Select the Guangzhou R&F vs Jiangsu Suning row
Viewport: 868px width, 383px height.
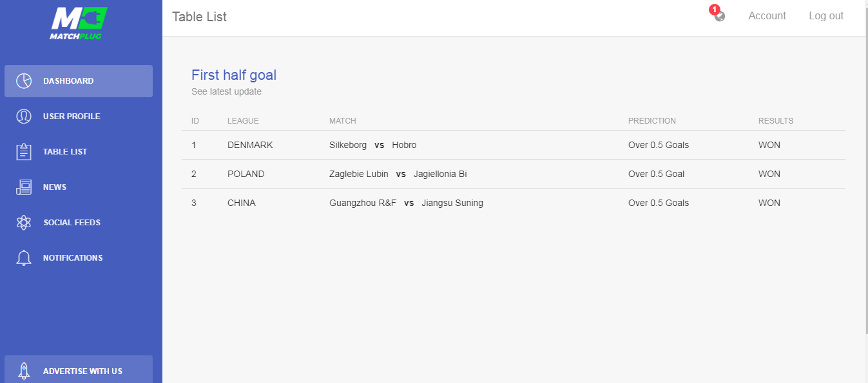click(514, 203)
